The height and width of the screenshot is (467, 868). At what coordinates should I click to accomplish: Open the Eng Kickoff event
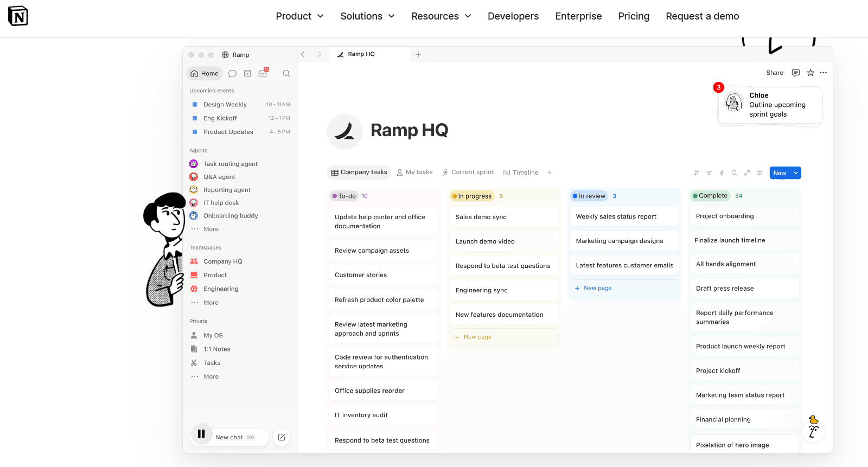[241, 118]
